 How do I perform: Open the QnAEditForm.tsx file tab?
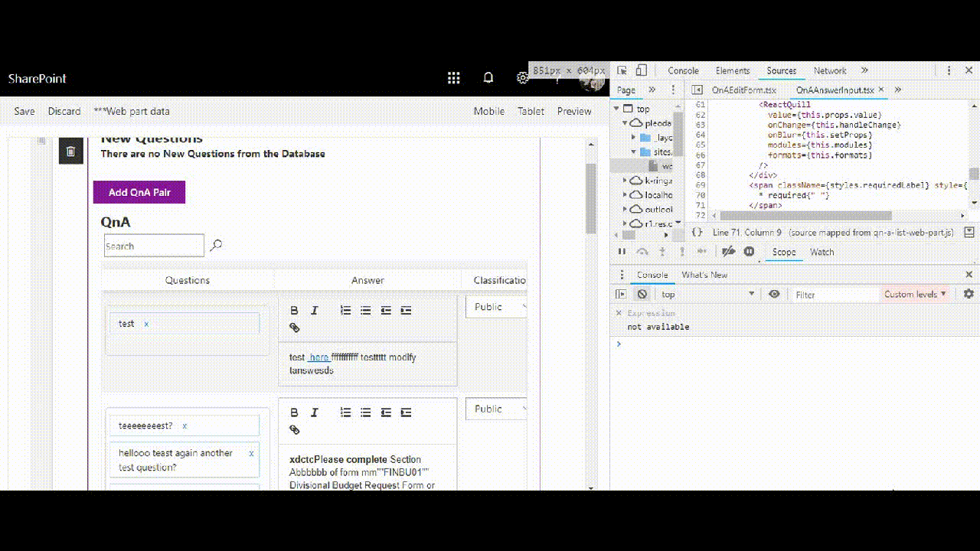pos(743,90)
